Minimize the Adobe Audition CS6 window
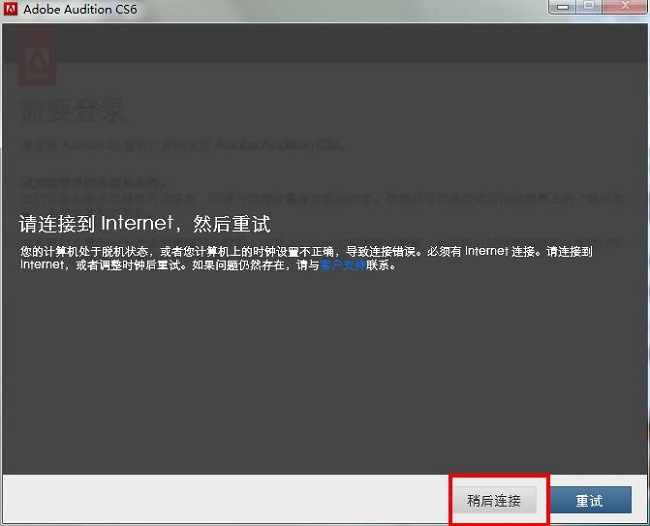The image size is (650, 526). click(562, 7)
